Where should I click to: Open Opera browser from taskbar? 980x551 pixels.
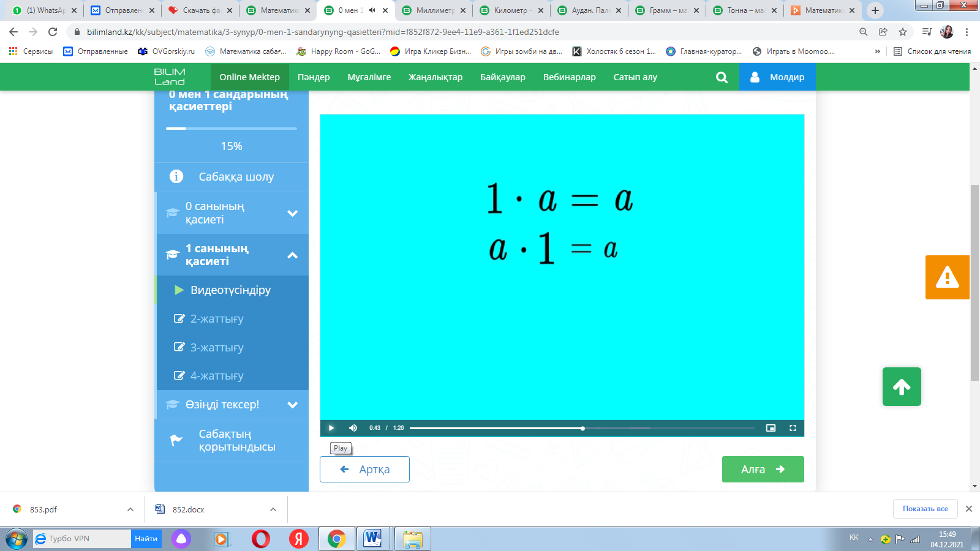(261, 539)
